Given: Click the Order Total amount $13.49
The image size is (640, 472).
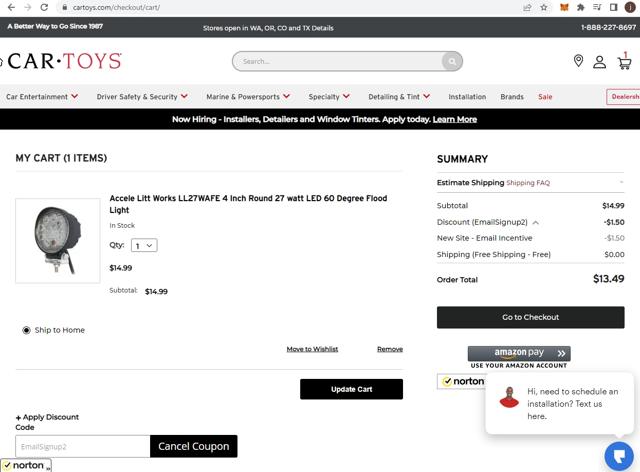Looking at the screenshot, I should 608,279.
